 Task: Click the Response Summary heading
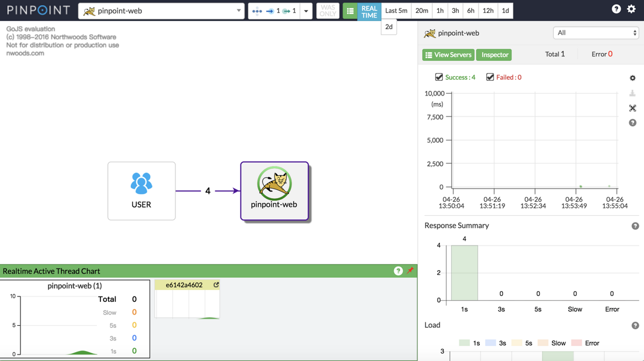tap(457, 226)
